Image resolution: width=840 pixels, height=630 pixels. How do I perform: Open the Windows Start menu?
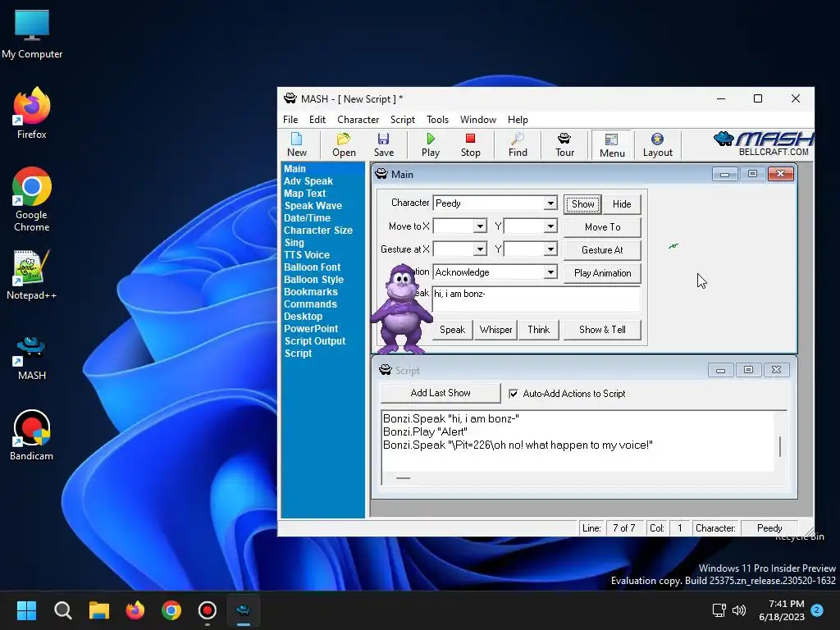click(x=26, y=610)
